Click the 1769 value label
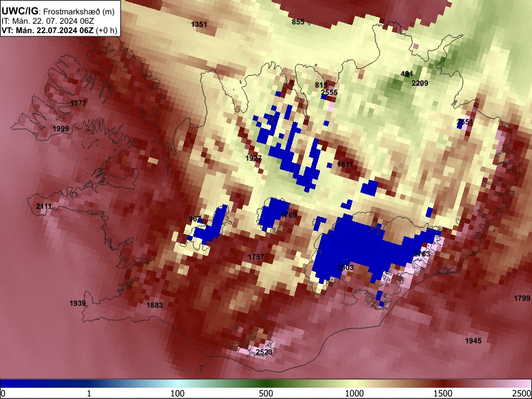 289,215
